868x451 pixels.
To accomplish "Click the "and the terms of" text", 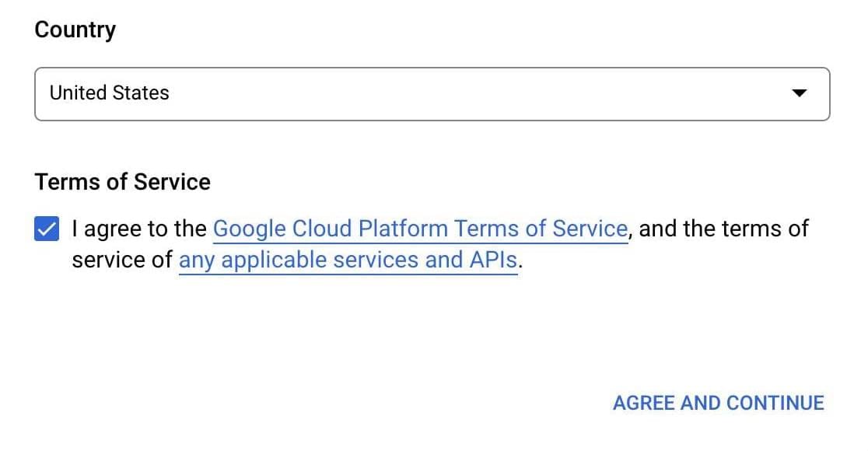I will [x=723, y=229].
